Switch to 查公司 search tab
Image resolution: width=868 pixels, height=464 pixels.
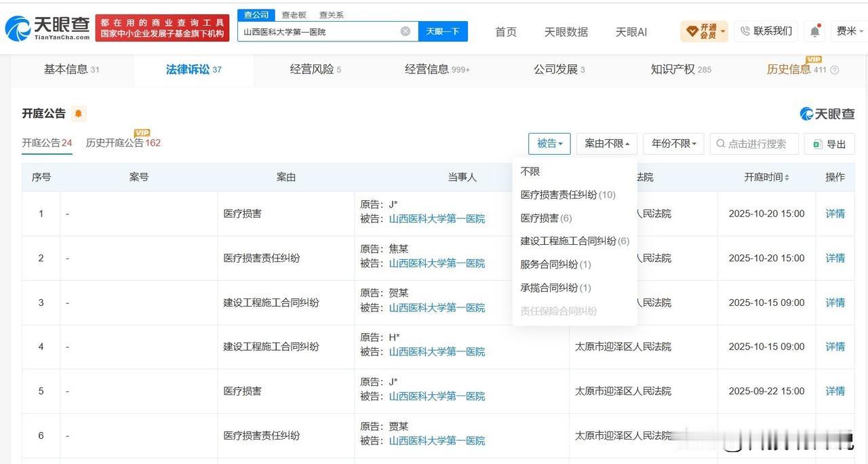coord(256,15)
